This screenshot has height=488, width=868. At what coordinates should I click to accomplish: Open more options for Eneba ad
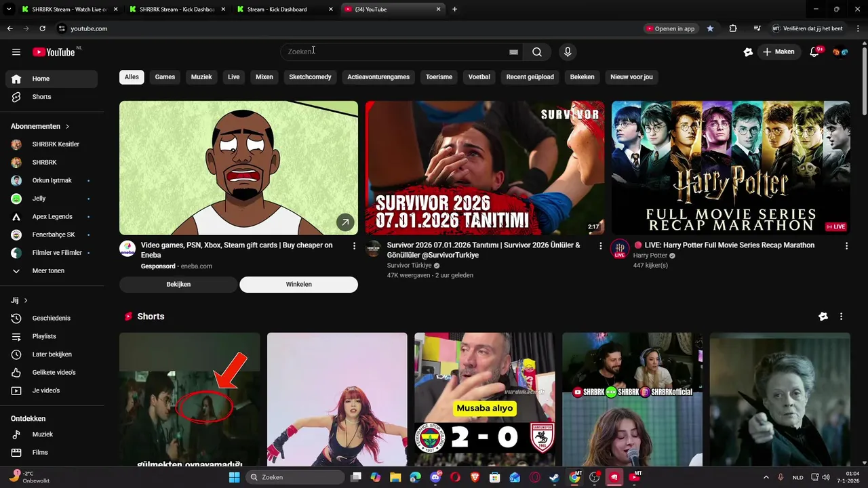tap(354, 246)
